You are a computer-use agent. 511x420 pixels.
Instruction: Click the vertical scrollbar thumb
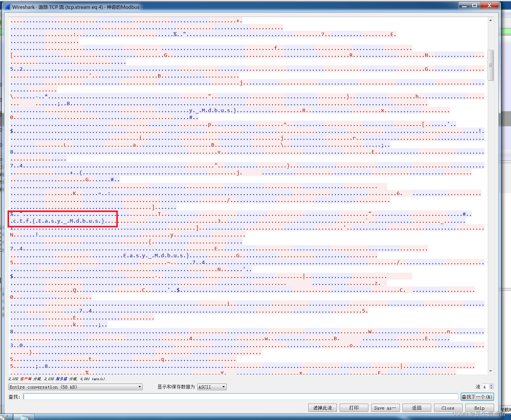[491, 65]
